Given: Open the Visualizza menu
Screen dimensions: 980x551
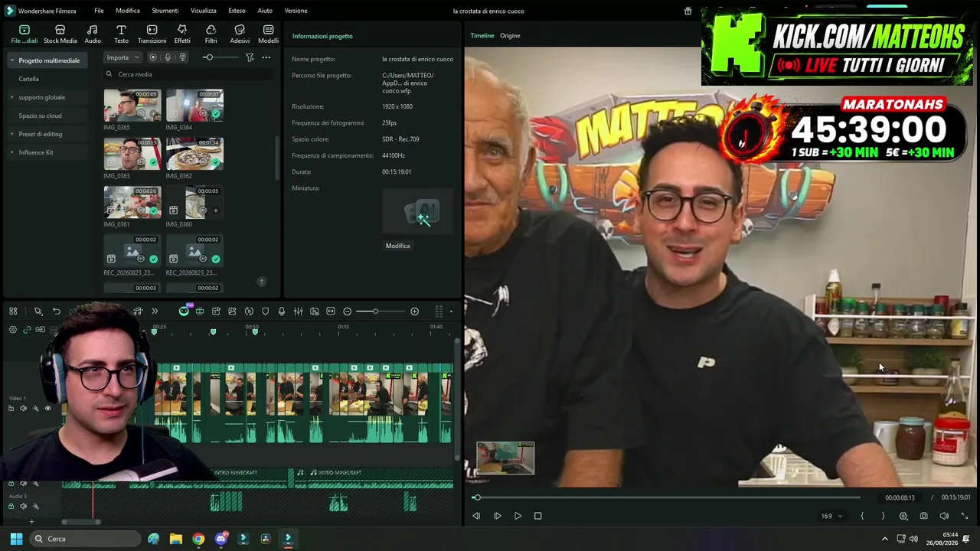Looking at the screenshot, I should point(204,11).
